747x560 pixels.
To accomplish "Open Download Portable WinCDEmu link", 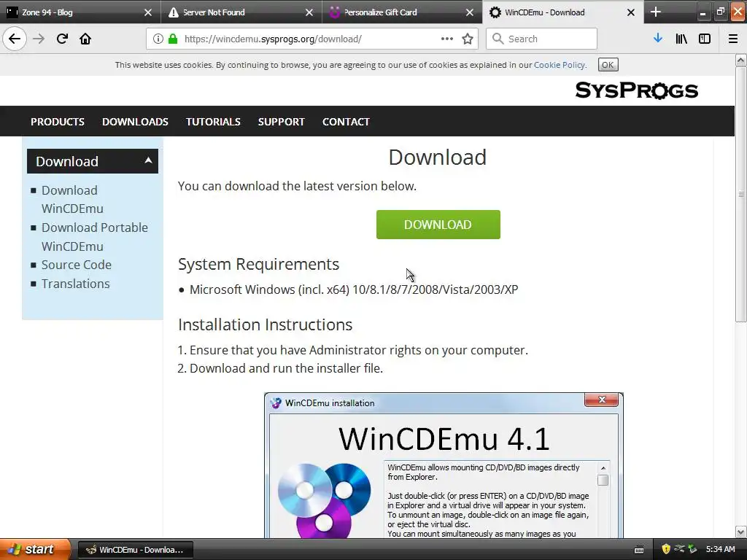I will (95, 237).
